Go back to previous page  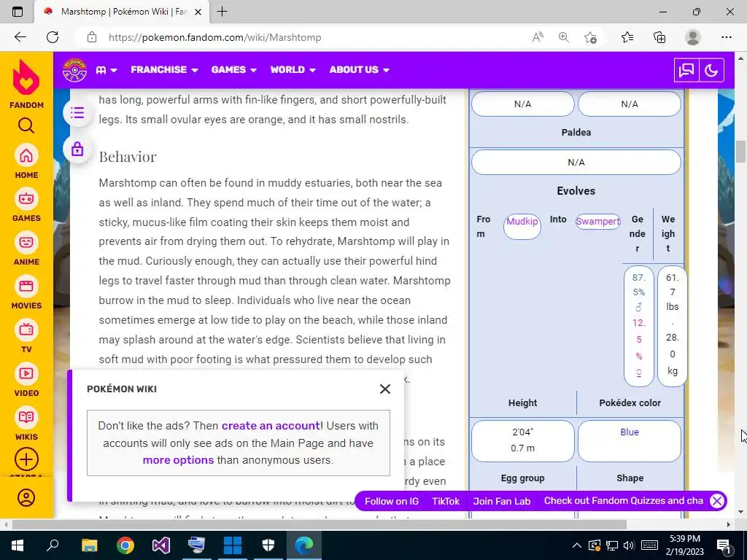click(20, 37)
